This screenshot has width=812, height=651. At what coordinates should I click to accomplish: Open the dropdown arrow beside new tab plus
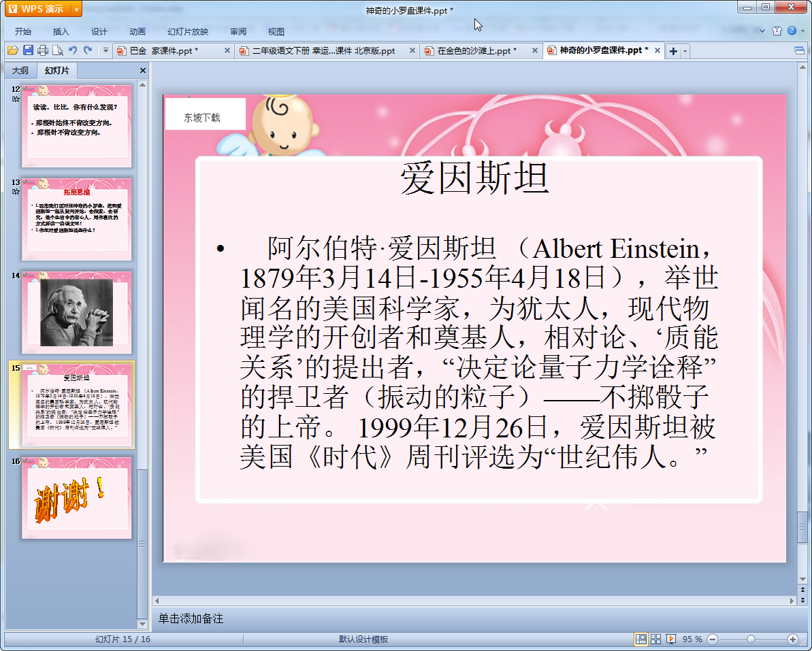tap(685, 52)
